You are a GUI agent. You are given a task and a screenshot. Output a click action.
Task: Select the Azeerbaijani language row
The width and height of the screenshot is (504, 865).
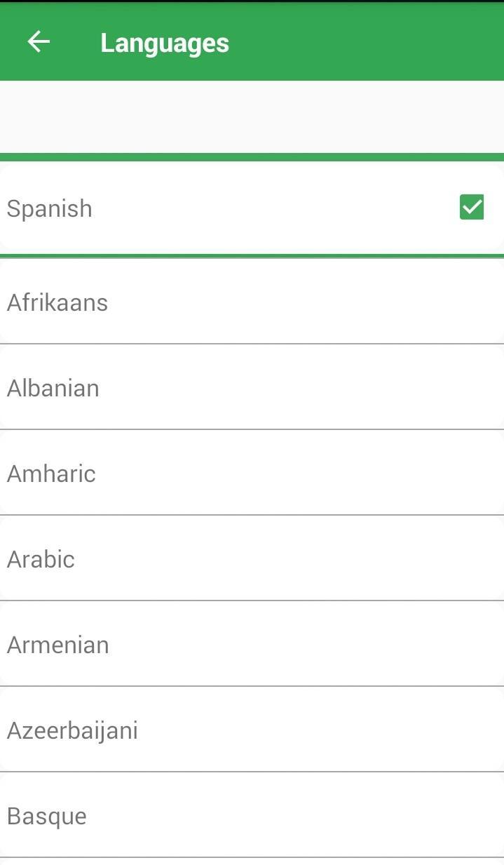click(x=252, y=730)
